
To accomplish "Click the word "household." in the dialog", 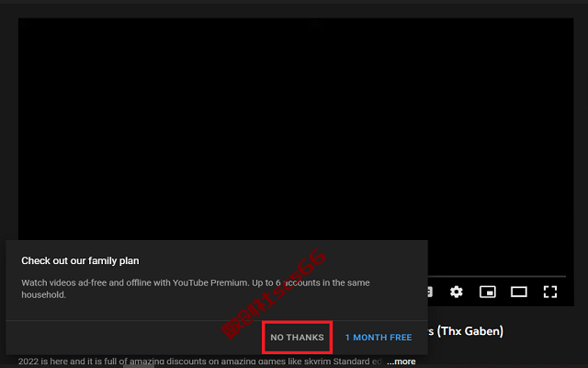I will [43, 294].
